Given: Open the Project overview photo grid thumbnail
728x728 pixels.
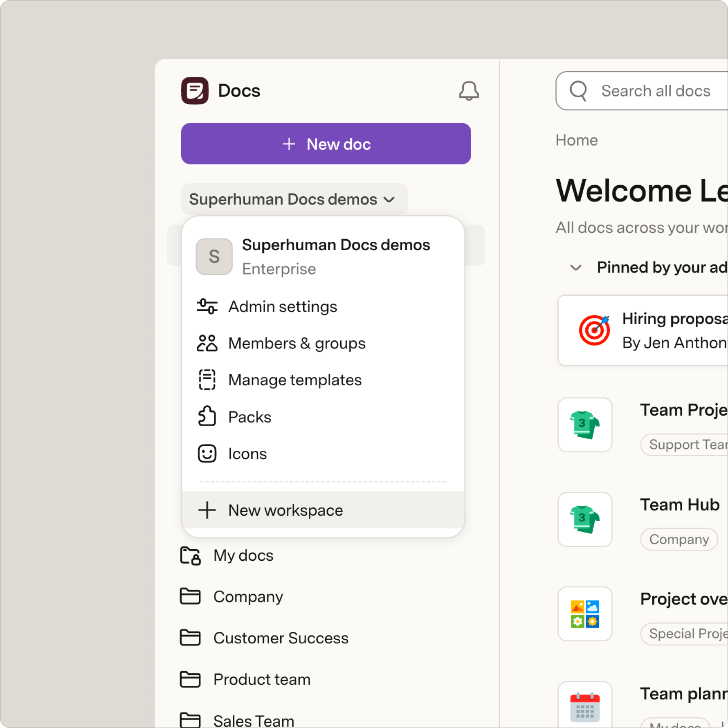Looking at the screenshot, I should 585,614.
